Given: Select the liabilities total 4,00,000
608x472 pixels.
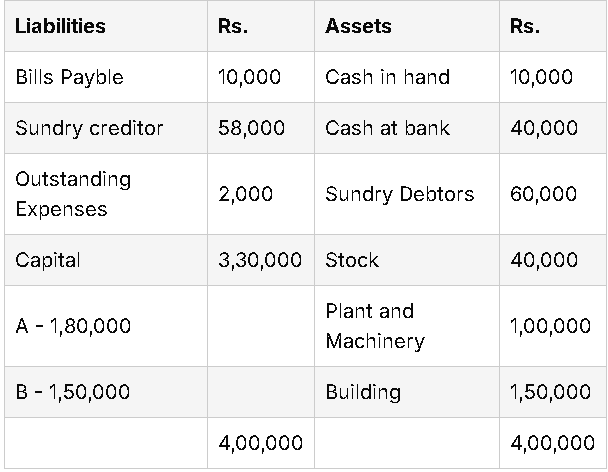Looking at the screenshot, I should coord(261,443).
